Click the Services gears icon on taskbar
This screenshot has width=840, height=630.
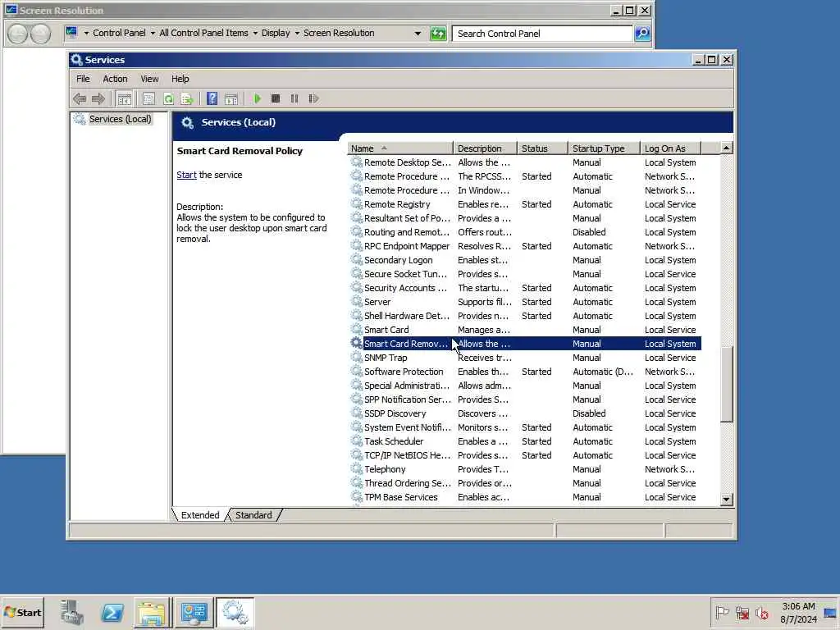235,612
